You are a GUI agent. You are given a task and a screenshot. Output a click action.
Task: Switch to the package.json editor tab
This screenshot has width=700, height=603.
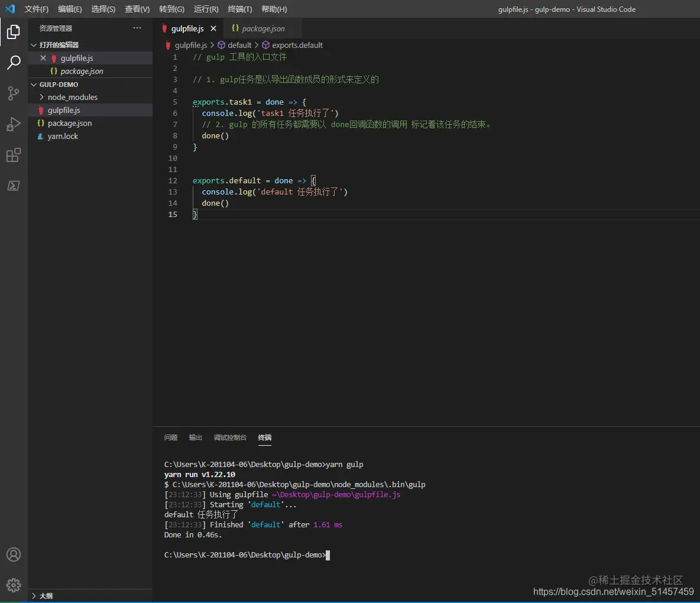point(263,28)
